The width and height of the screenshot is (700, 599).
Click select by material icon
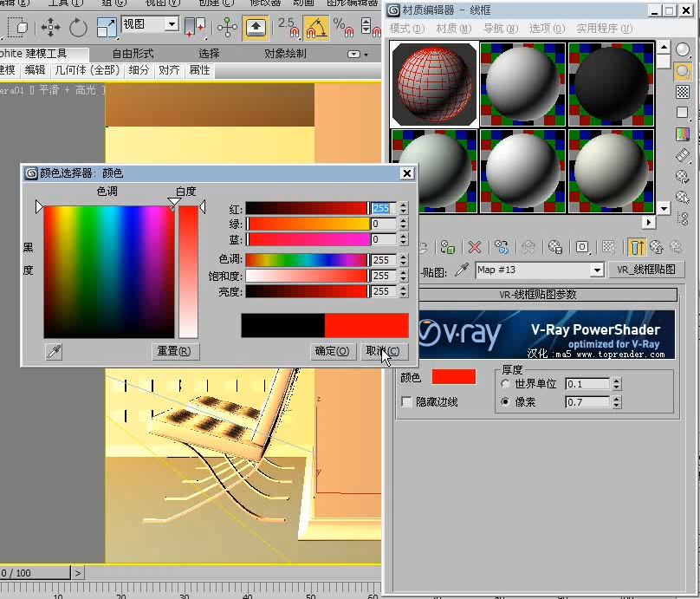coord(682,197)
